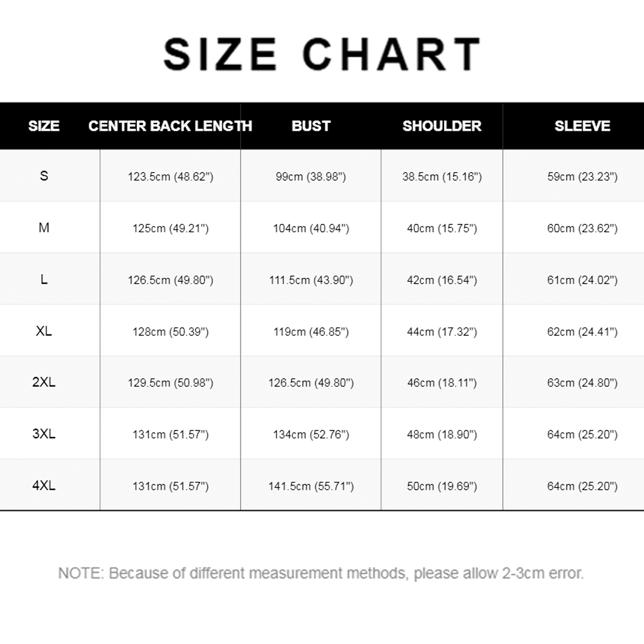Select the S size row label
644x644 pixels.
click(44, 176)
